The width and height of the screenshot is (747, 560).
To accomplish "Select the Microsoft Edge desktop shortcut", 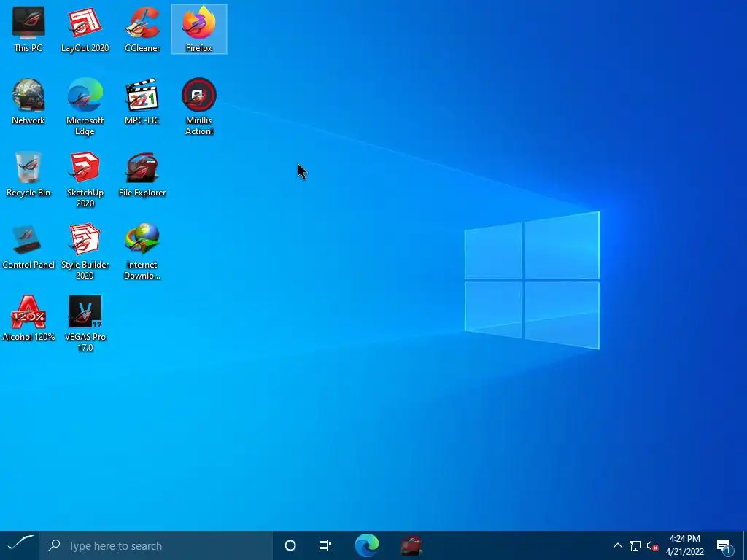I will point(85,106).
